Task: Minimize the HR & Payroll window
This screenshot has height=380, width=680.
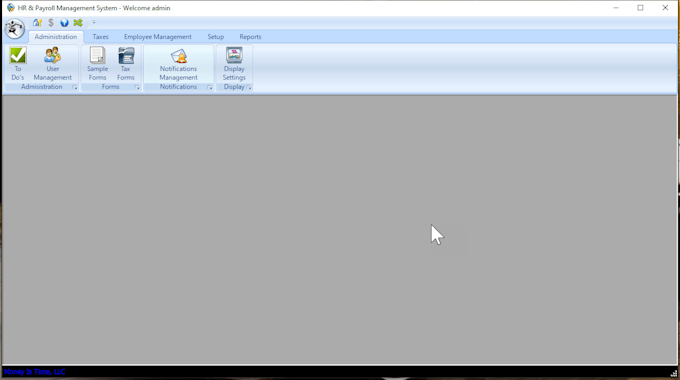Action: coord(616,8)
